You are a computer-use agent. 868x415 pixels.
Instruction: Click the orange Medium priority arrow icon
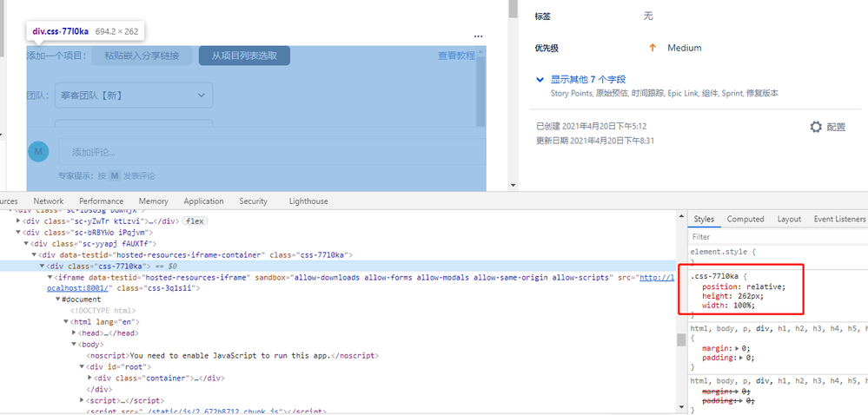[x=653, y=48]
